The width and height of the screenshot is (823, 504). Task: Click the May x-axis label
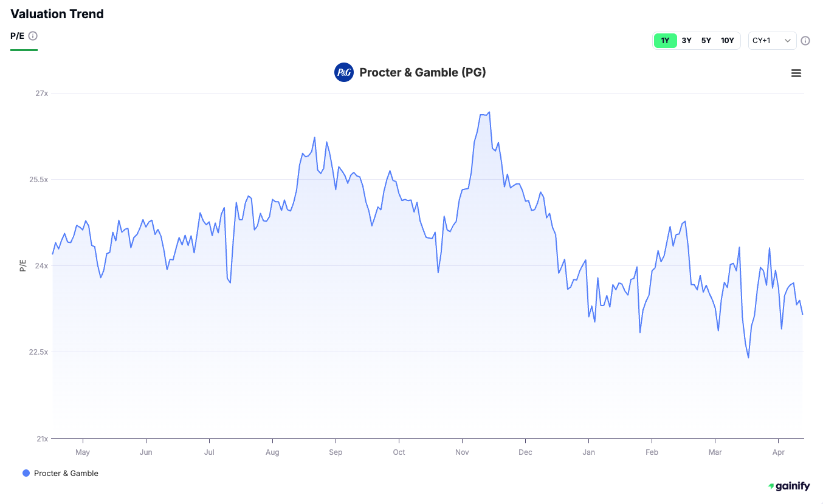coord(83,452)
